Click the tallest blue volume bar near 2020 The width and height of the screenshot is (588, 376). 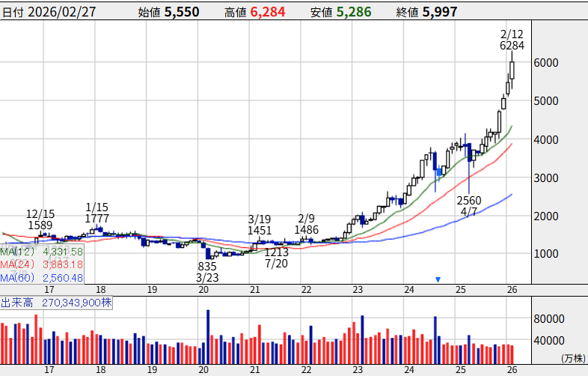click(x=208, y=328)
